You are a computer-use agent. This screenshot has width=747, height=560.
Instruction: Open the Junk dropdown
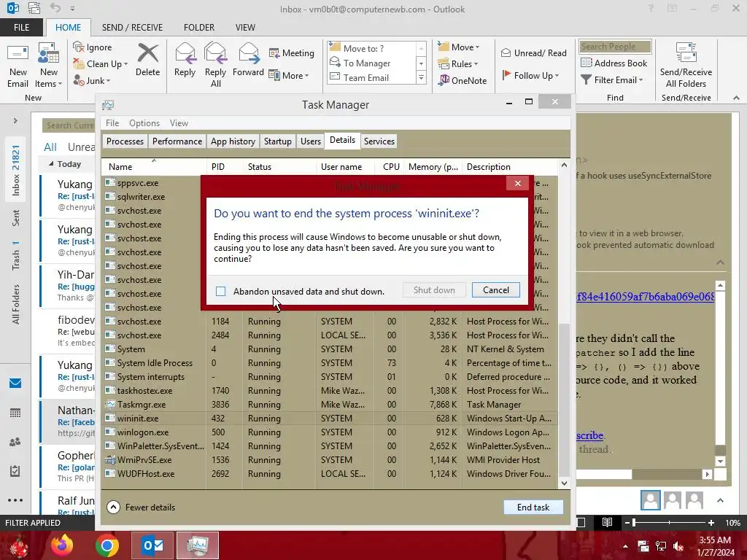[92, 80]
